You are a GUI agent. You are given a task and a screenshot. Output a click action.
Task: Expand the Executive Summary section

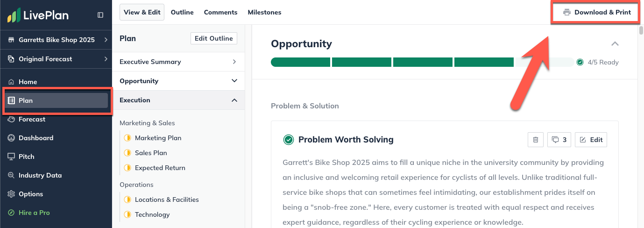pos(234,62)
